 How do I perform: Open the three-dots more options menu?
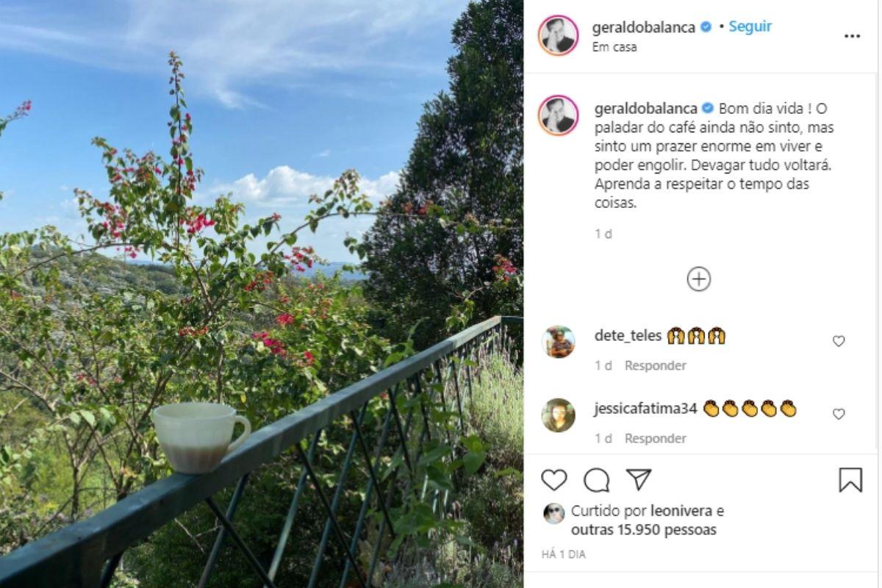(852, 36)
